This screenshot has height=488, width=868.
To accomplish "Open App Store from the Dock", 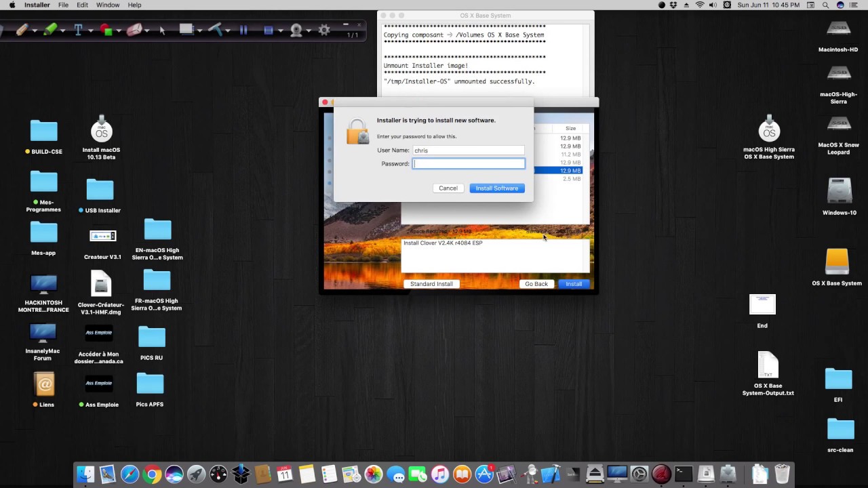I will click(x=484, y=474).
